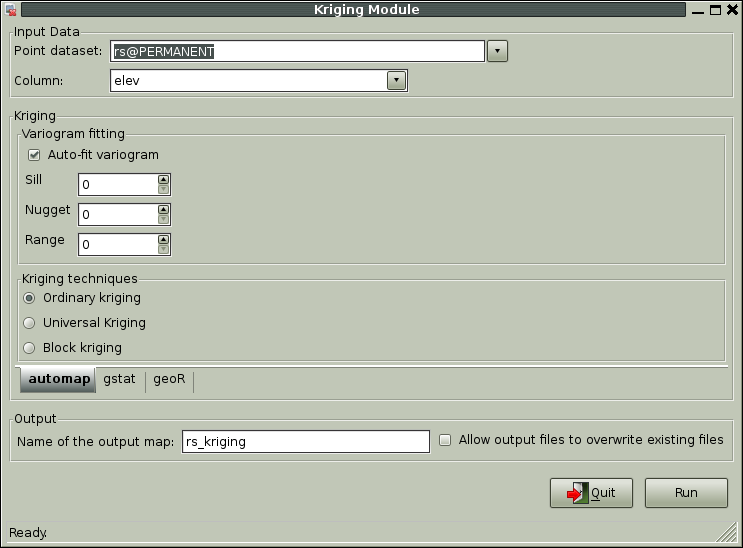Open the Point dataset dropdown arrow
Image resolution: width=743 pixels, height=548 pixels.
coord(498,51)
